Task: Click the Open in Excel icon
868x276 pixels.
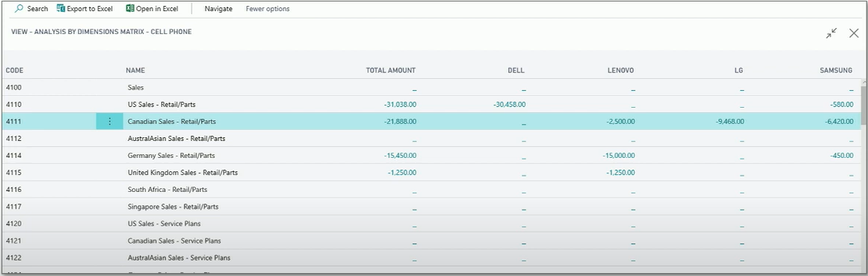Action: (130, 9)
